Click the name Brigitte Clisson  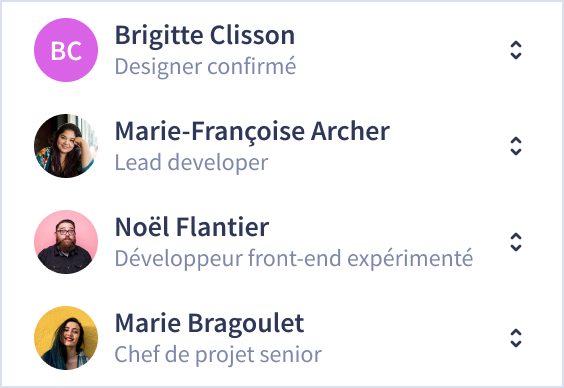tap(205, 36)
